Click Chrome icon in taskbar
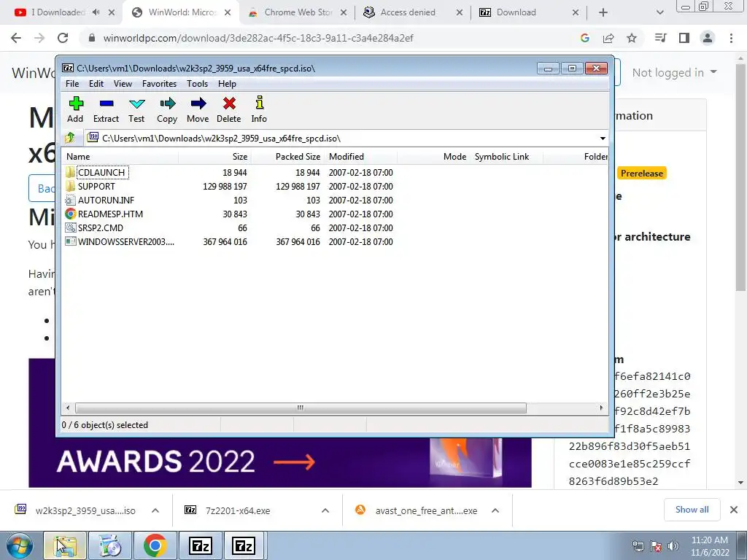 tap(155, 545)
